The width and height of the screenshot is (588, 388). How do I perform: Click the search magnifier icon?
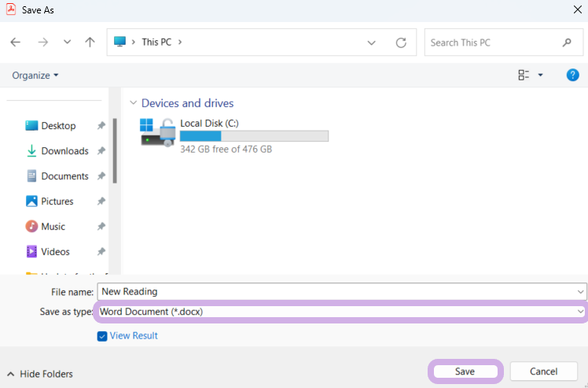567,42
